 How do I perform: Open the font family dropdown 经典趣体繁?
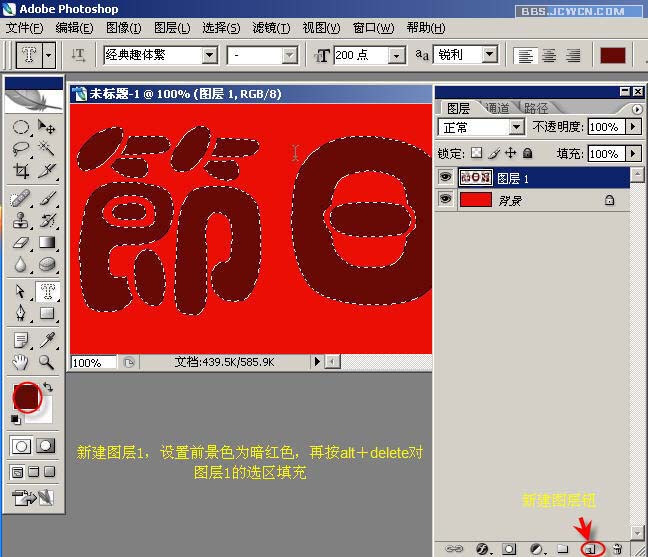click(209, 56)
